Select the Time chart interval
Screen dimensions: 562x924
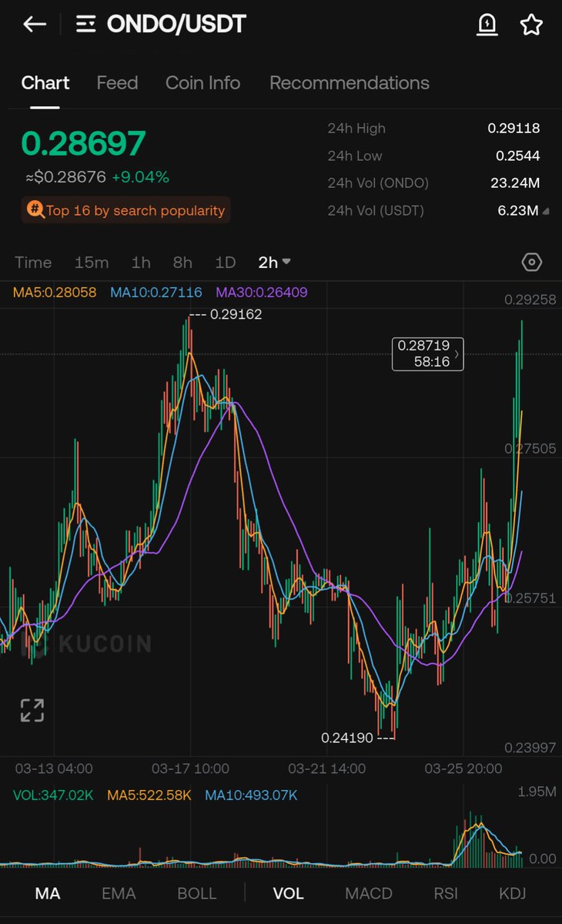[x=33, y=263]
